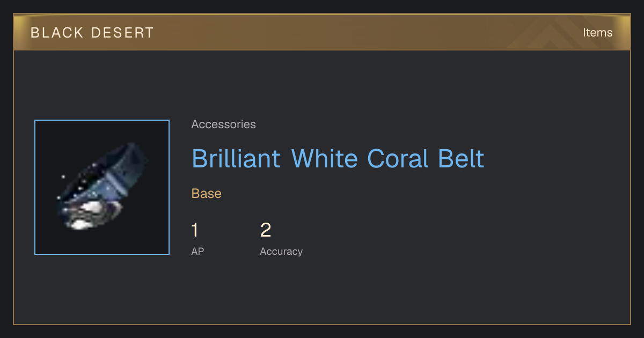This screenshot has height=338, width=644.
Task: Click the Base enhancement level label
Action: [206, 193]
